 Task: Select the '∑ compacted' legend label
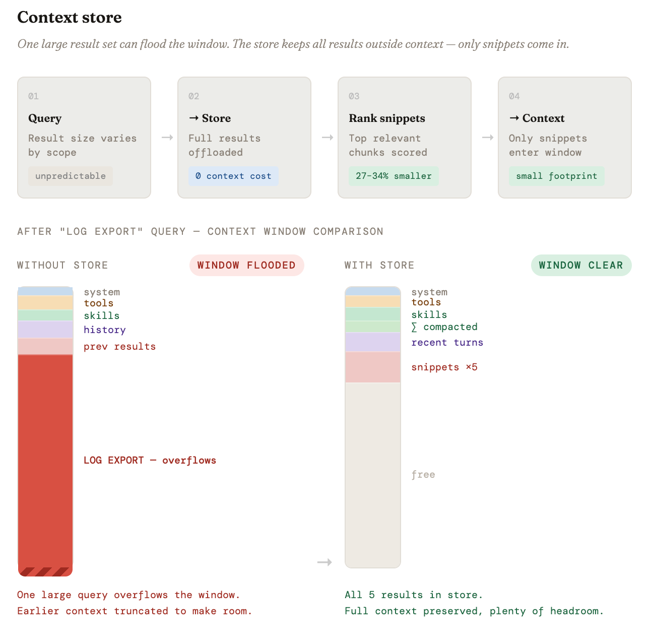point(444,327)
